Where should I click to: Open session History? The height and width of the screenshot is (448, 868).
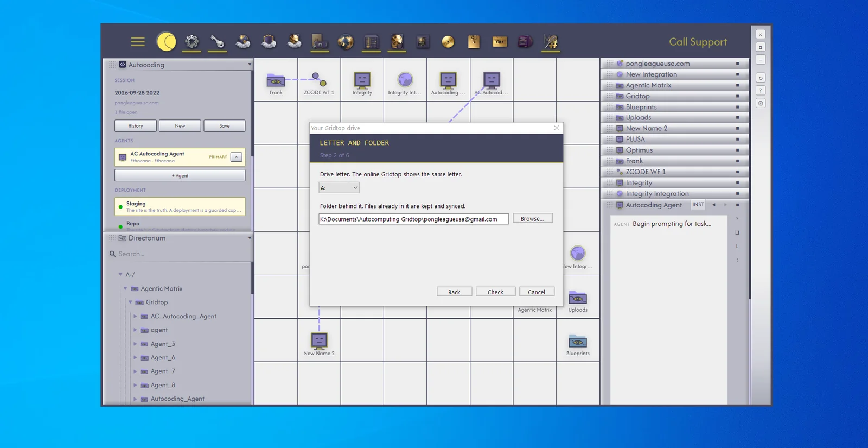click(x=136, y=126)
